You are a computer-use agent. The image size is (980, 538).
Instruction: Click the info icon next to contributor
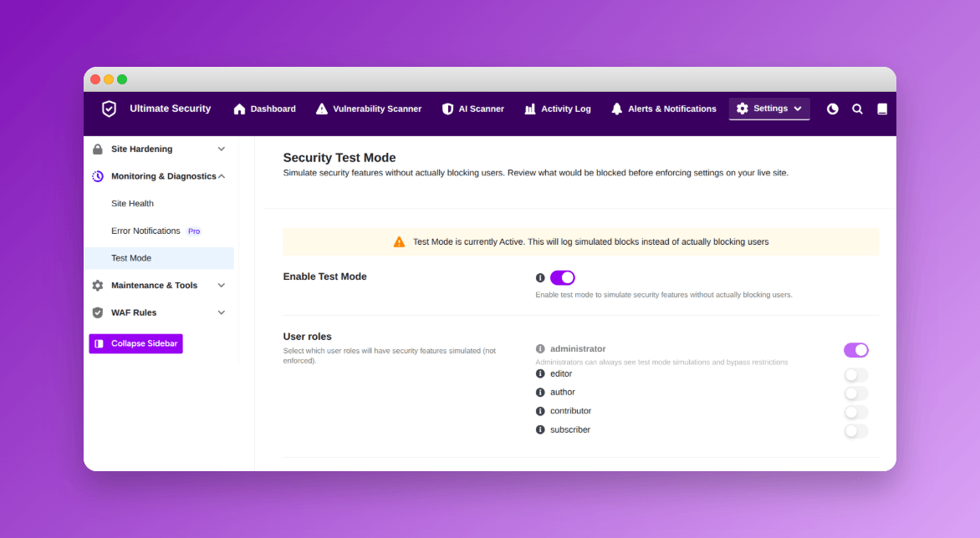point(540,411)
